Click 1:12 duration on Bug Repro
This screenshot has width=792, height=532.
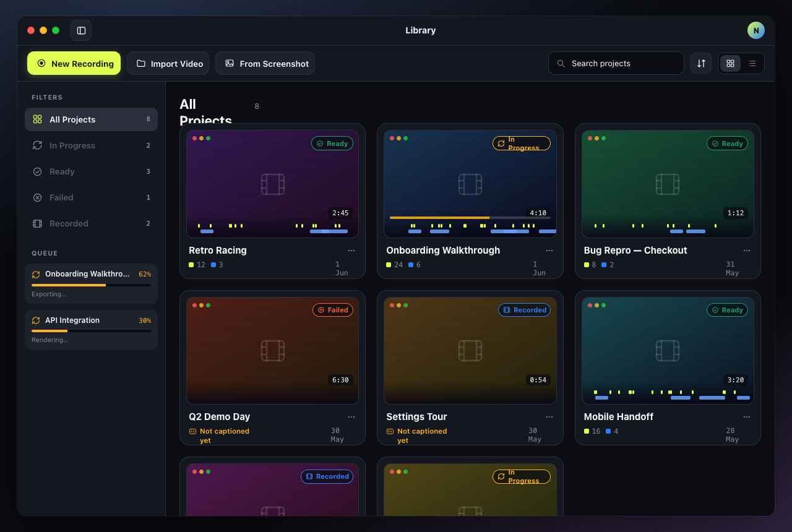pos(736,213)
